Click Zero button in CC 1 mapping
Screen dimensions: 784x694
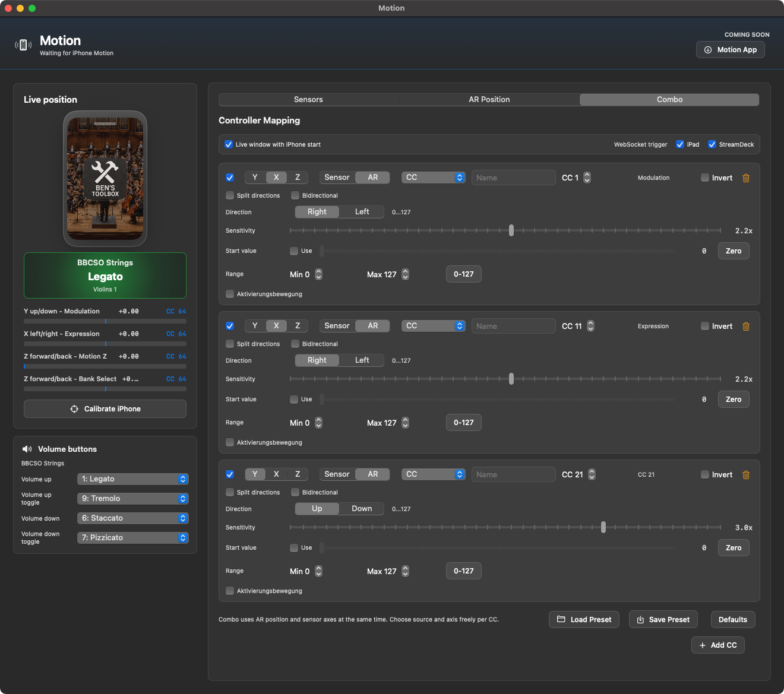pos(734,251)
